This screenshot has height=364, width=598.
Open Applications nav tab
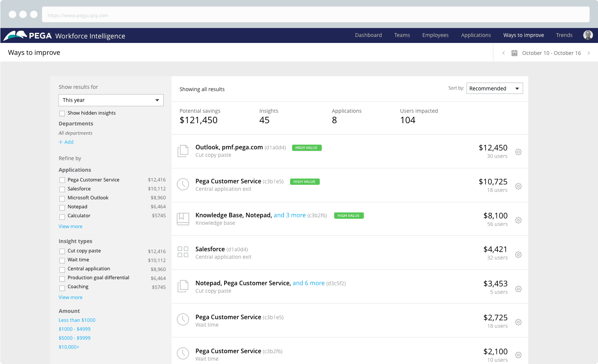476,35
